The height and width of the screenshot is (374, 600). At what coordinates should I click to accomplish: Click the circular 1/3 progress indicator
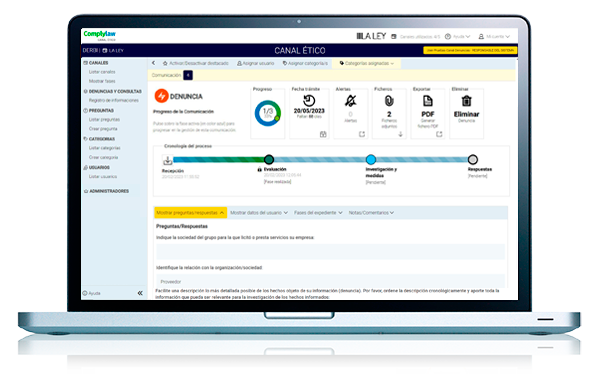[267, 113]
